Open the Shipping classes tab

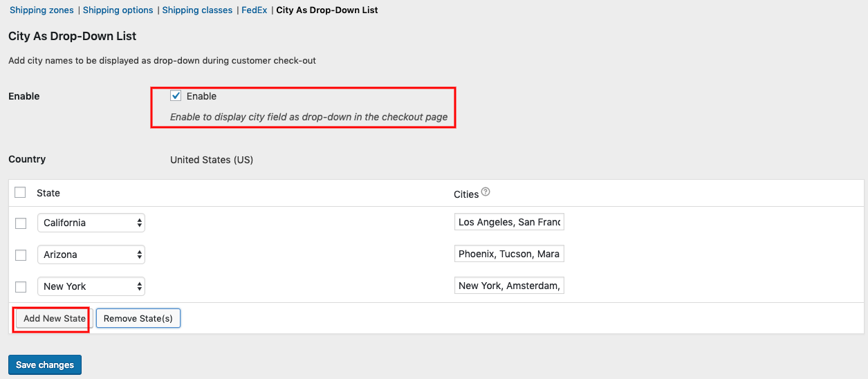coord(197,10)
